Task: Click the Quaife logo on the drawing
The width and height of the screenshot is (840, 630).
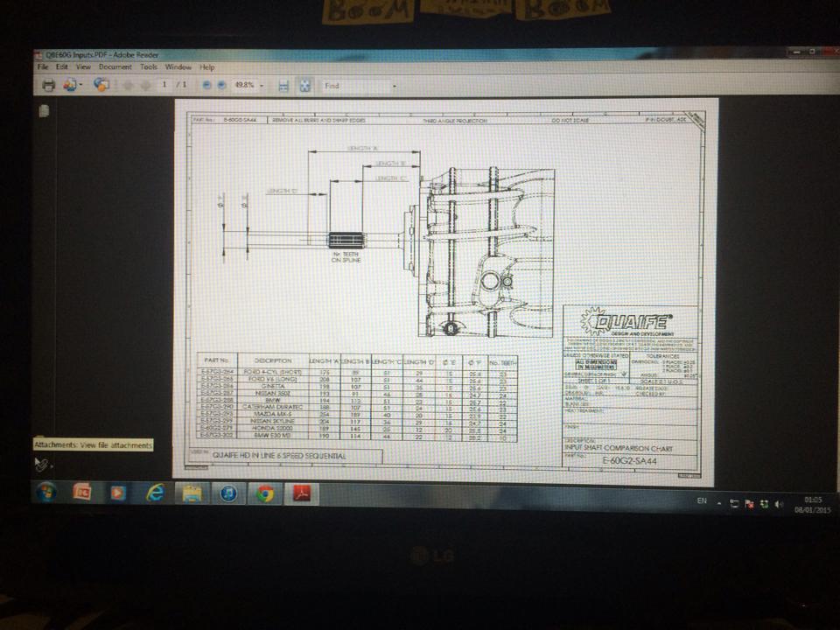Action: 626,321
